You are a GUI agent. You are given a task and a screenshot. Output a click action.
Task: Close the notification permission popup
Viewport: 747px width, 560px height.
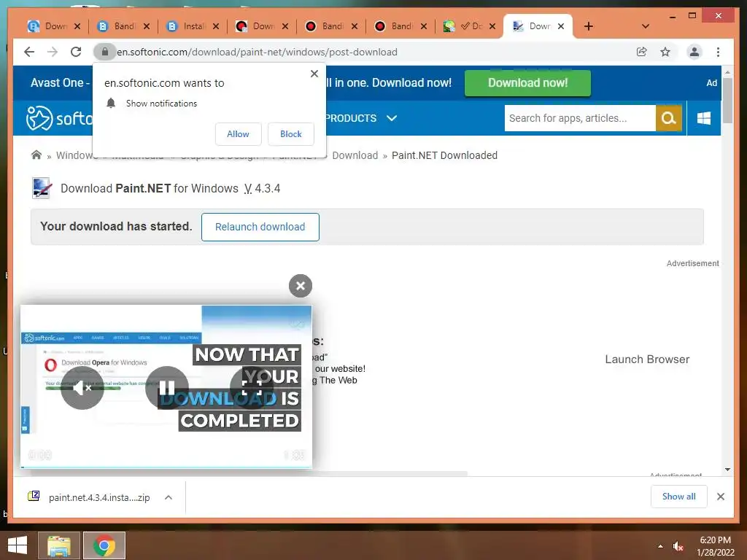[x=314, y=74]
